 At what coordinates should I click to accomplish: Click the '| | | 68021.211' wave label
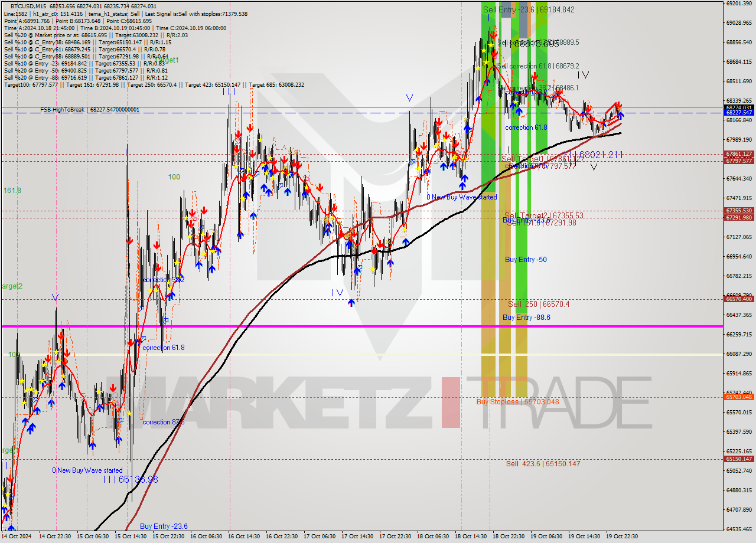tap(593, 155)
